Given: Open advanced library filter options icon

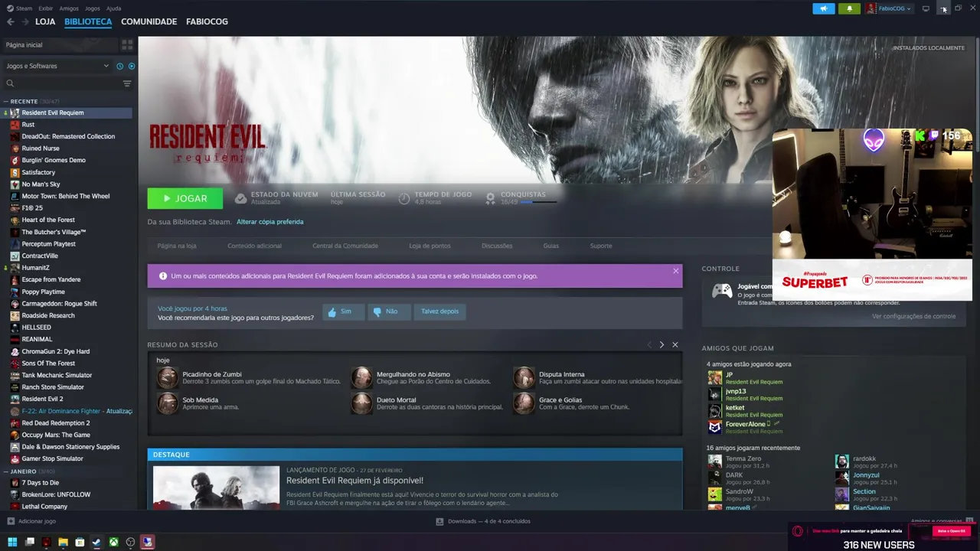Looking at the screenshot, I should (127, 83).
